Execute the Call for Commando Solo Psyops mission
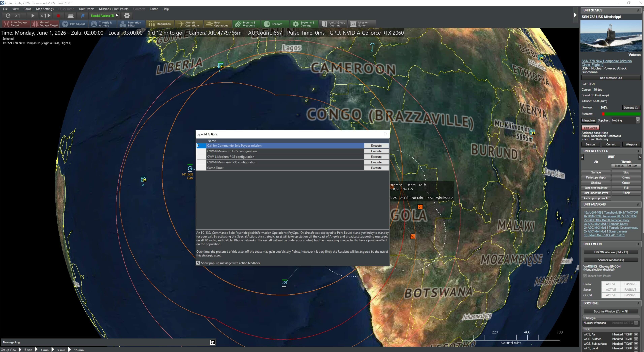 (376, 145)
